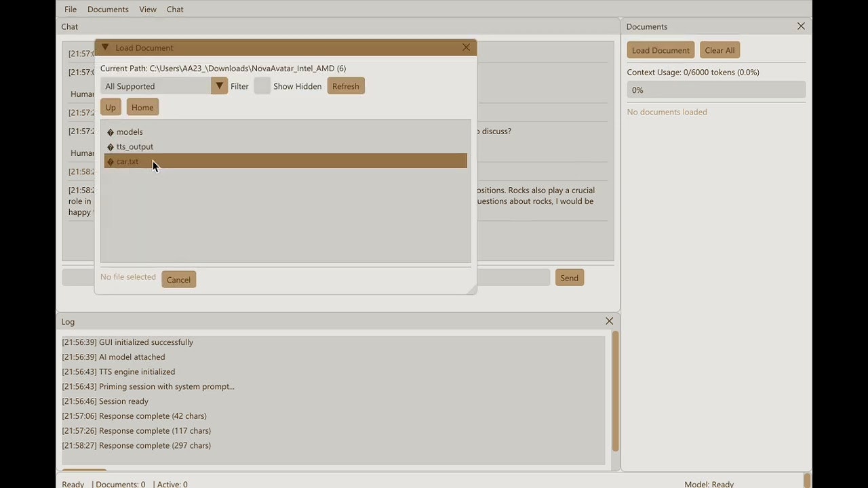
Task: Click the icon beside models folder
Action: [x=111, y=132]
